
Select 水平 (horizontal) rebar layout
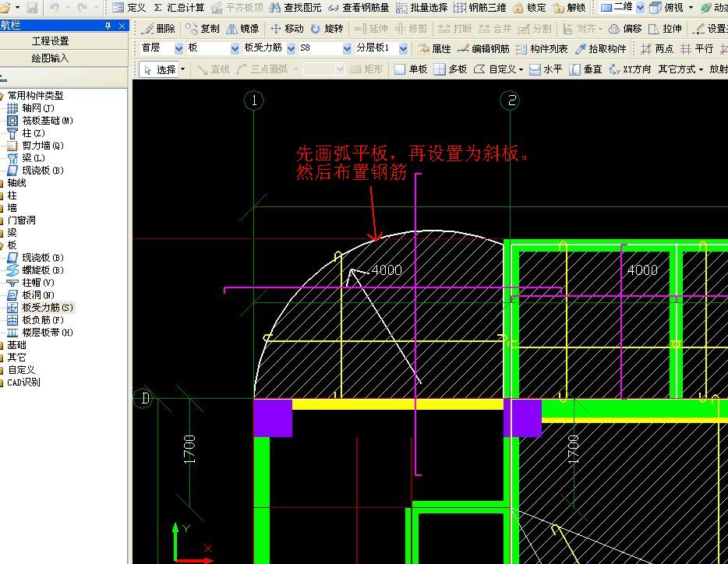546,69
